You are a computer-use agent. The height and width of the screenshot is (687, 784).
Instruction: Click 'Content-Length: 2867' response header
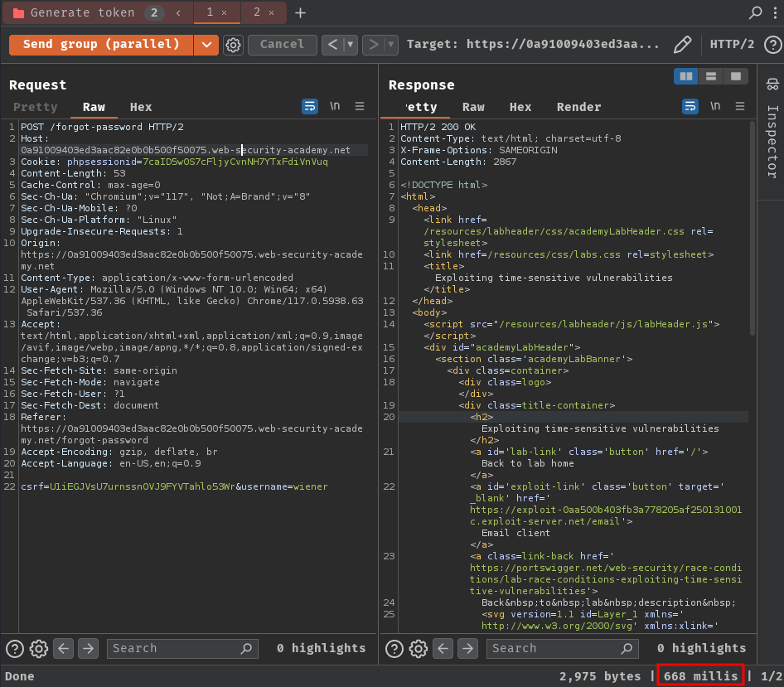pos(458,162)
